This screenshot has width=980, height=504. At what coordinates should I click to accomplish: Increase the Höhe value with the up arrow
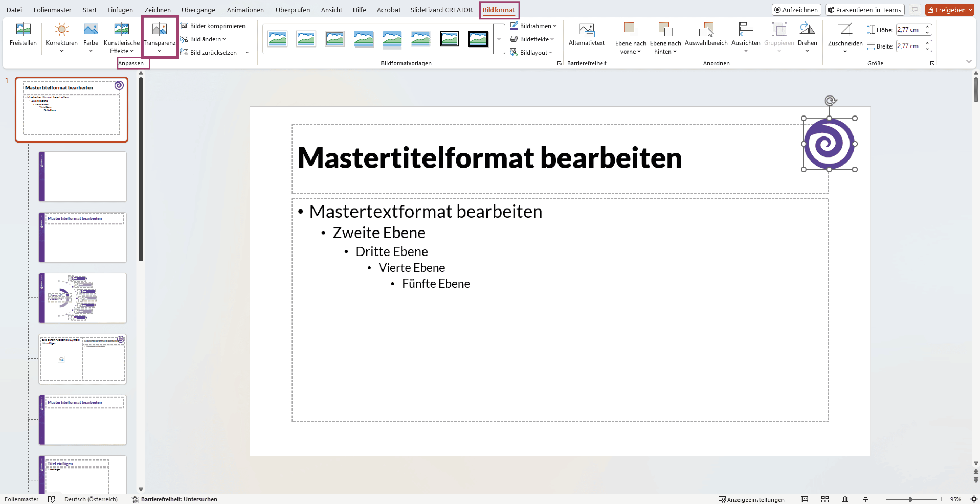point(927,27)
